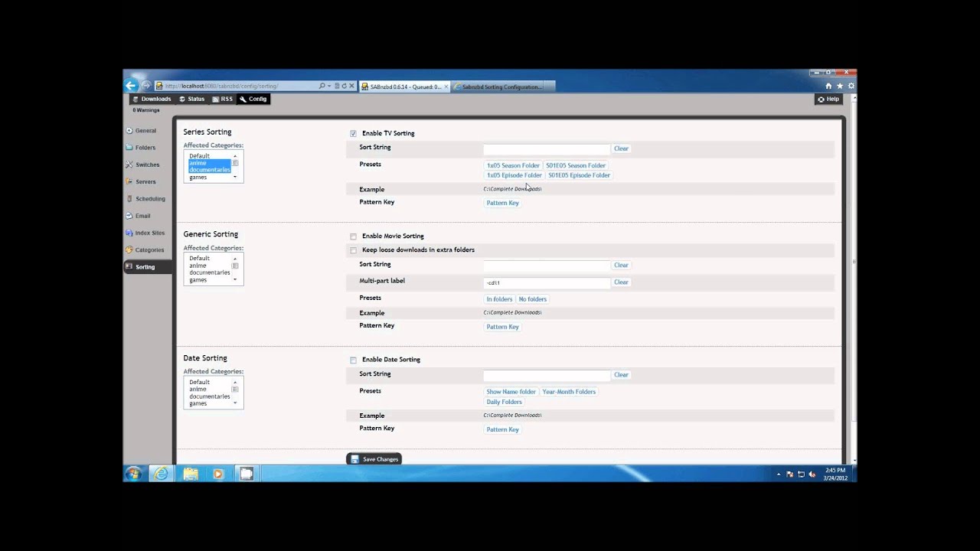This screenshot has width=980, height=551.
Task: Click the Action Center flag in system tray
Action: (789, 474)
